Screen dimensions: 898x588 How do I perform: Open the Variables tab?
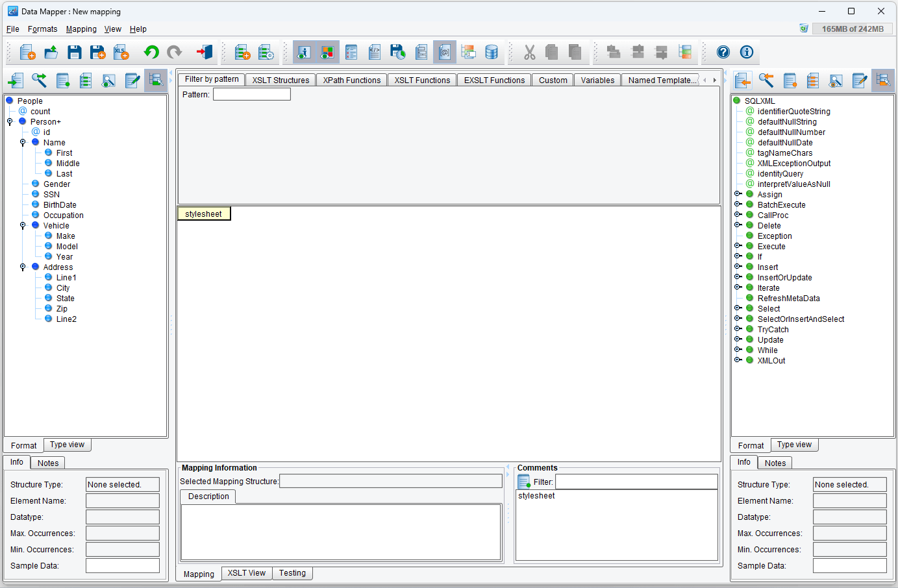click(597, 80)
